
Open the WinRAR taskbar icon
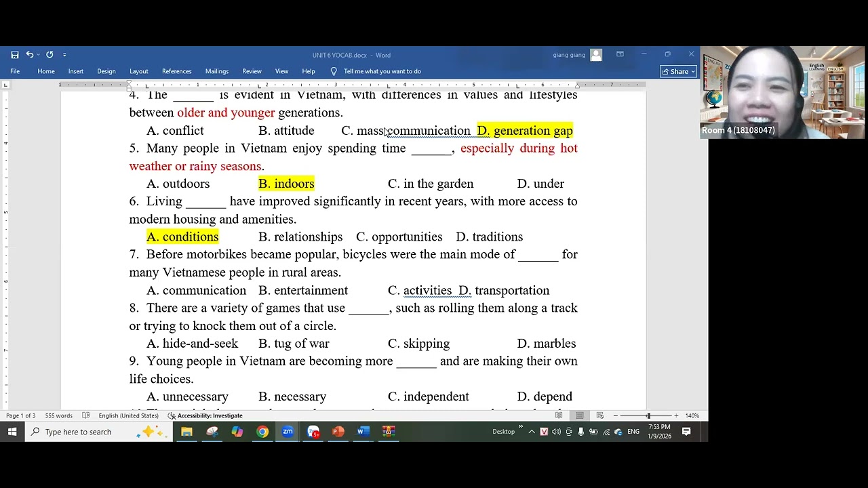click(389, 432)
